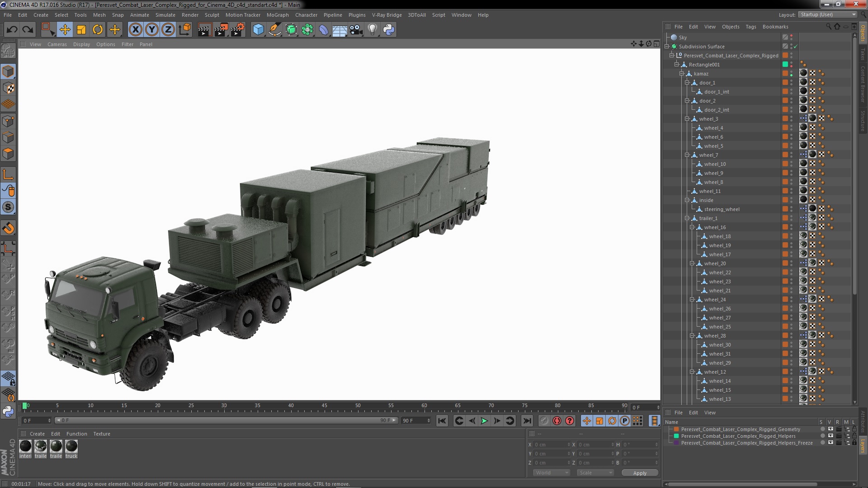Click the deformer bend icon
The image size is (868, 488).
pos(324,30)
